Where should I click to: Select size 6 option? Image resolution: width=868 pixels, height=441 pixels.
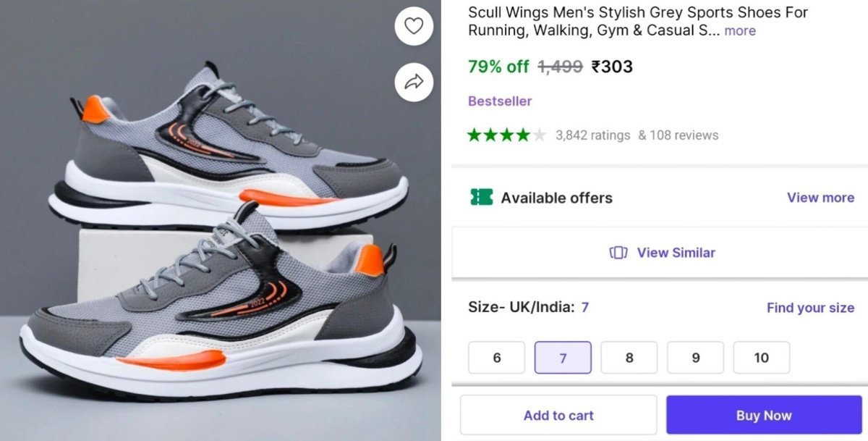496,357
